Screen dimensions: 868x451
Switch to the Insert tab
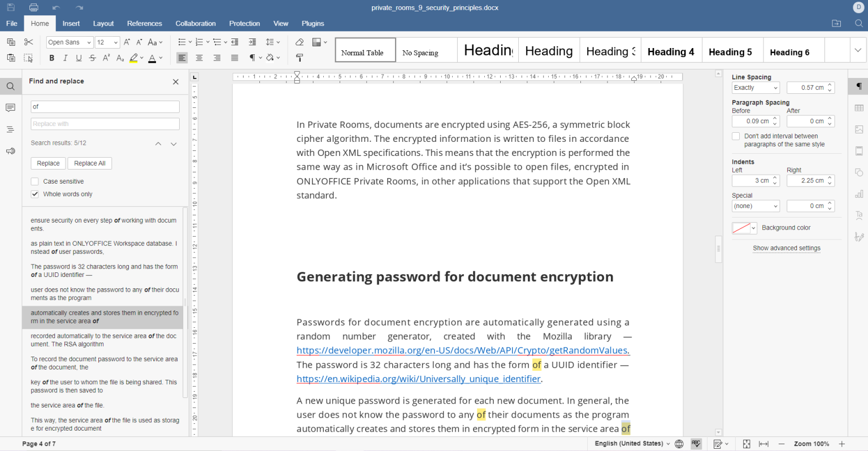71,23
